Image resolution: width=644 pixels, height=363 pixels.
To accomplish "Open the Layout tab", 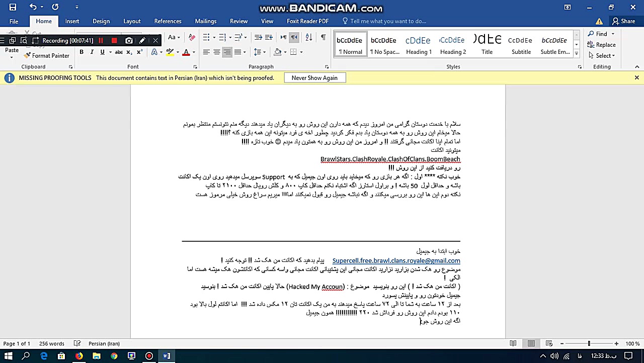I will (132, 21).
